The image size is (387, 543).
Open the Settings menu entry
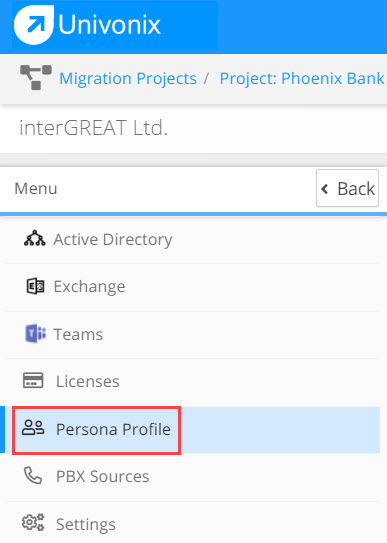coord(194,523)
